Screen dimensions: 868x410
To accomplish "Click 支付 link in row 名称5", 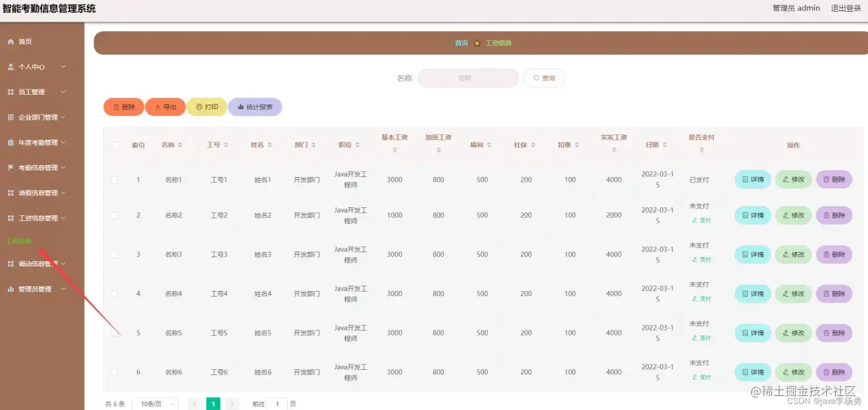I will 702,338.
